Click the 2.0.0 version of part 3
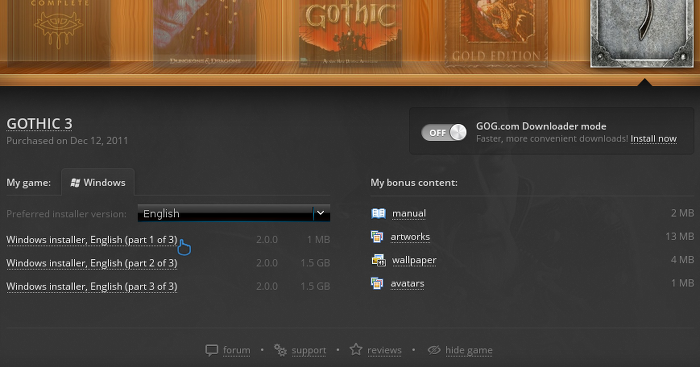This screenshot has width=700, height=367. tap(267, 286)
